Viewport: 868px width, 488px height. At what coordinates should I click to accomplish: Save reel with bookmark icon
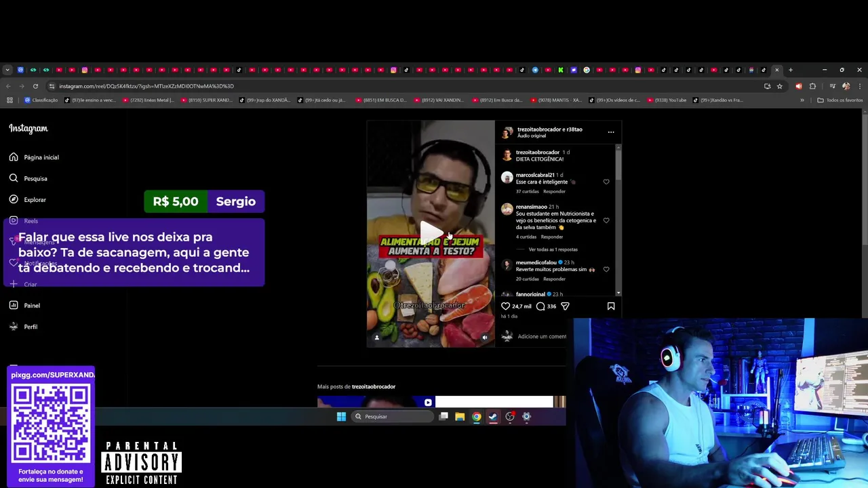click(611, 306)
